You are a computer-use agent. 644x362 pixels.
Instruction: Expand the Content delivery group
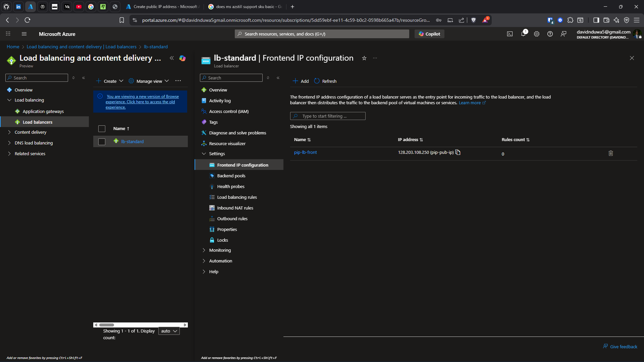click(x=9, y=132)
